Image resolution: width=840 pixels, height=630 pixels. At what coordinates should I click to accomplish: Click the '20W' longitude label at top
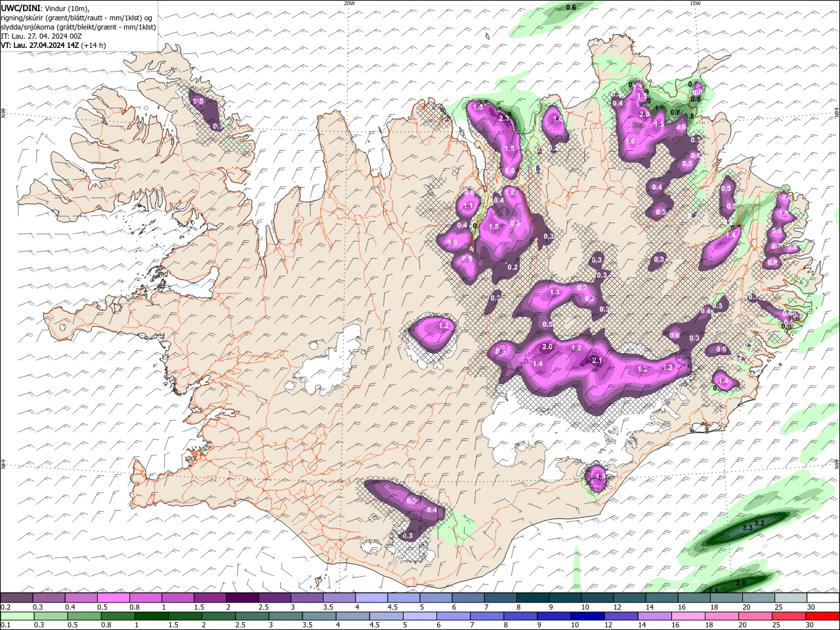coord(349,3)
